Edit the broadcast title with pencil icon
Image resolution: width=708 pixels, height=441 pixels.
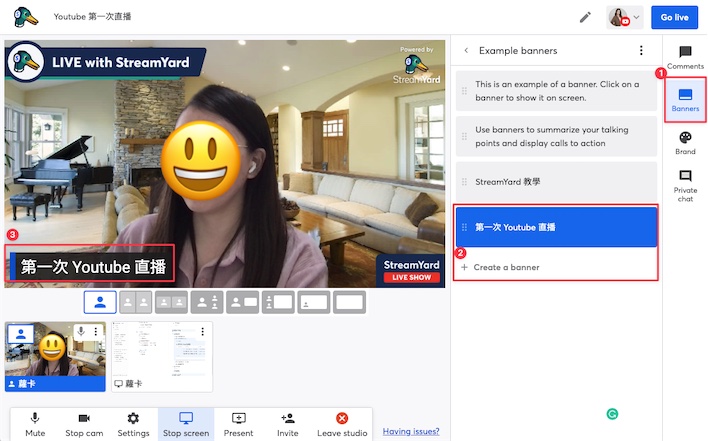(585, 18)
